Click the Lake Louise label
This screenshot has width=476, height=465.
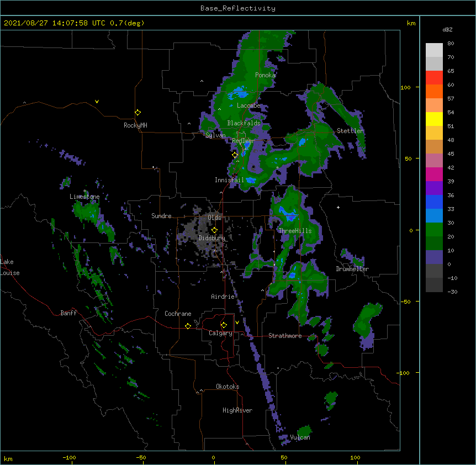point(10,267)
